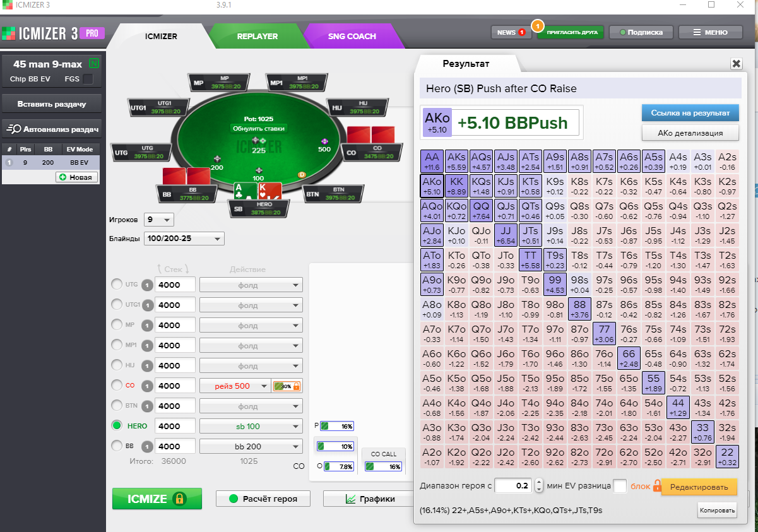Select the MP1 player radio button
Screen dimensions: 758x532
coord(117,345)
